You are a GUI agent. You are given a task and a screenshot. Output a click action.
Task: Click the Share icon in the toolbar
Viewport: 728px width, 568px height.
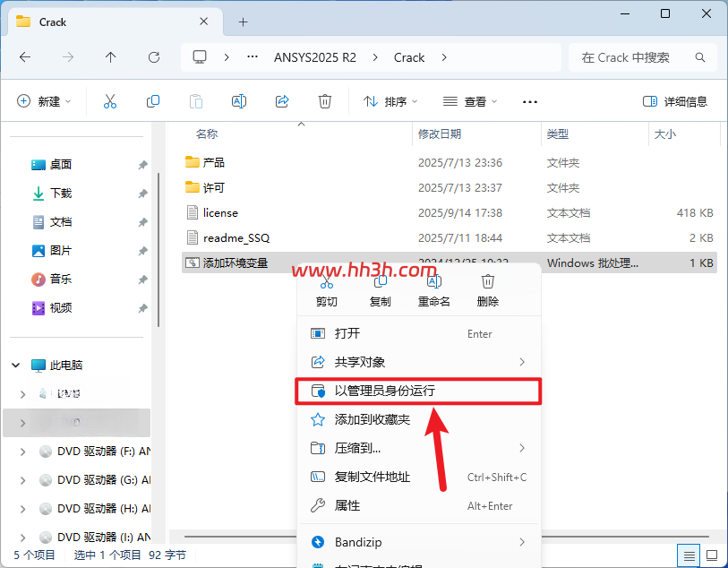click(282, 101)
